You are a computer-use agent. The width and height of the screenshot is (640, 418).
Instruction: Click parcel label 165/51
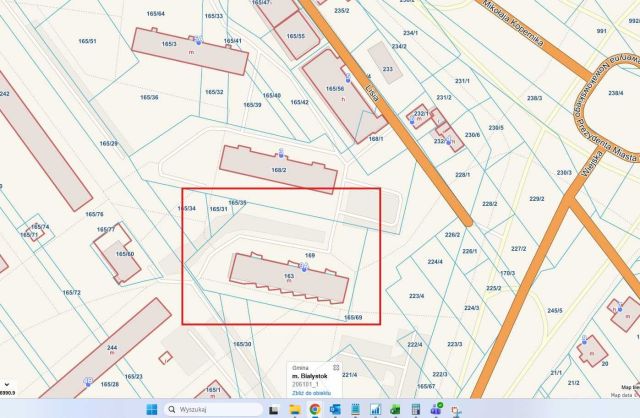[87, 41]
